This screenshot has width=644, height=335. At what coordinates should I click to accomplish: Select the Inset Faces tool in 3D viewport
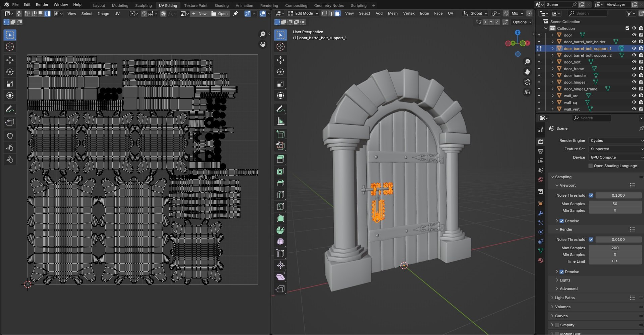[280, 171]
